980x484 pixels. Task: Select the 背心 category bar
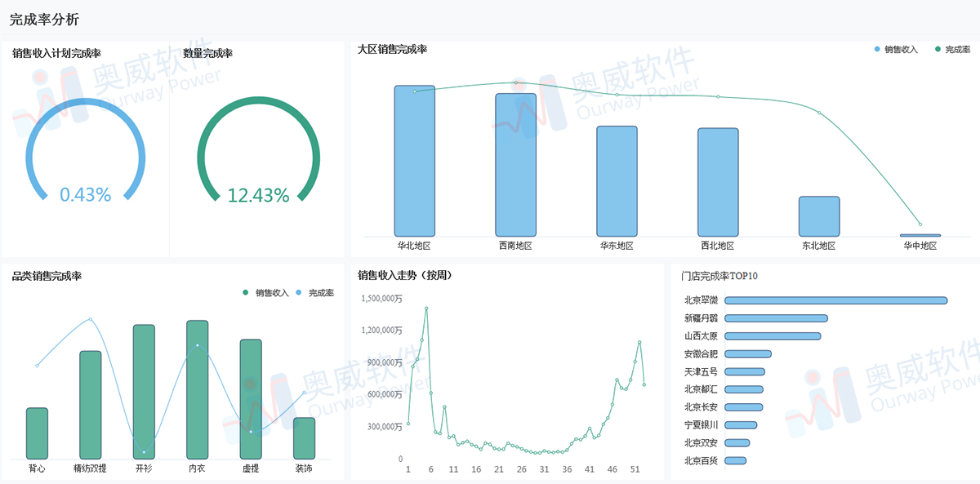[37, 433]
